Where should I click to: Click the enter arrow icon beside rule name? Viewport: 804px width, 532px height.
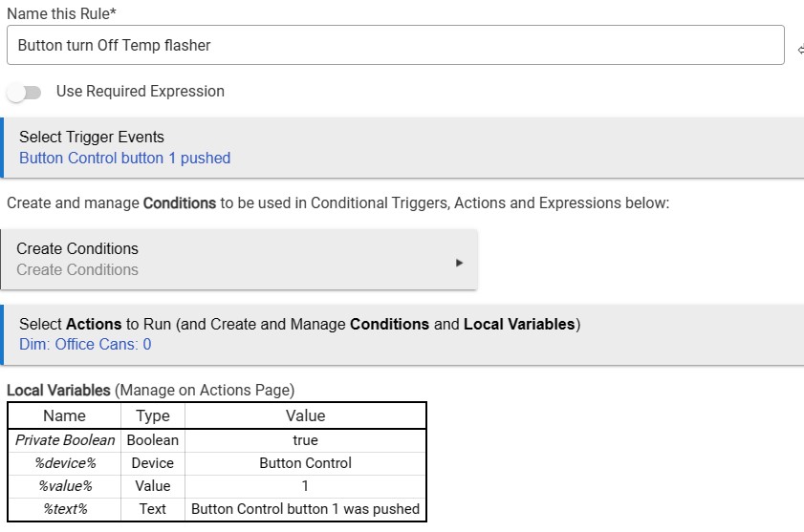[799, 46]
